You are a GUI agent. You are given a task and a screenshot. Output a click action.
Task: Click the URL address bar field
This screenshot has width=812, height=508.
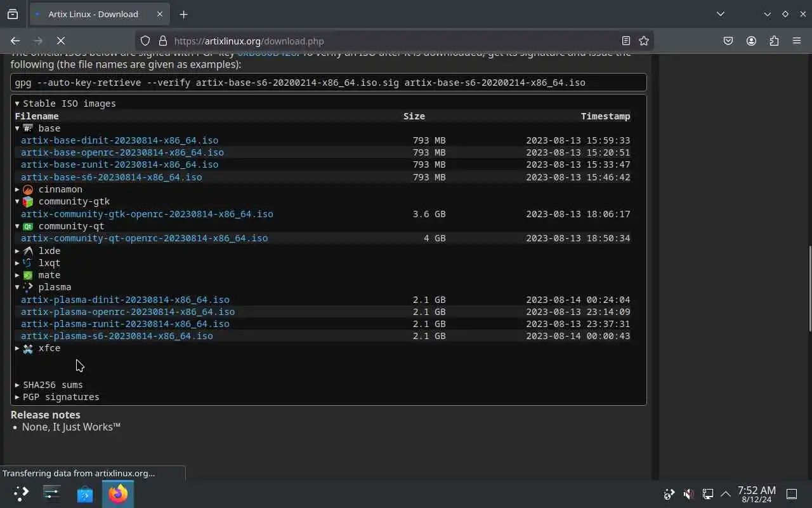coord(393,41)
